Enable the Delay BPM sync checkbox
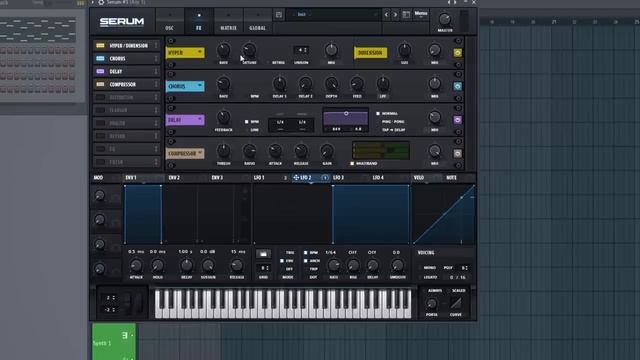Image resolution: width=640 pixels, height=360 pixels. [x=246, y=122]
